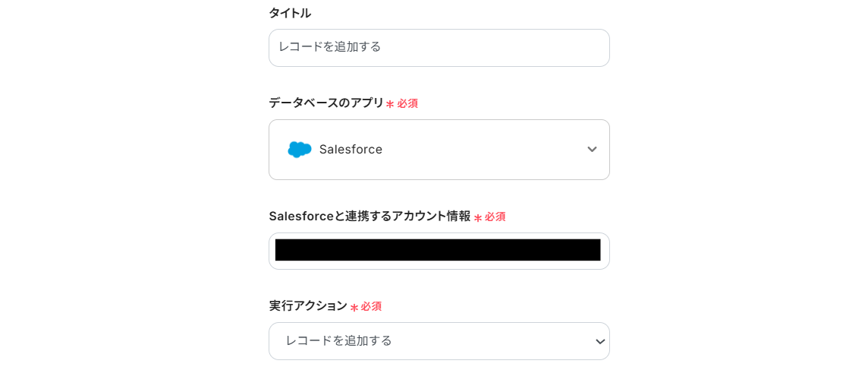868x370 pixels.
Task: Click the タイトル field label
Action: 290,13
